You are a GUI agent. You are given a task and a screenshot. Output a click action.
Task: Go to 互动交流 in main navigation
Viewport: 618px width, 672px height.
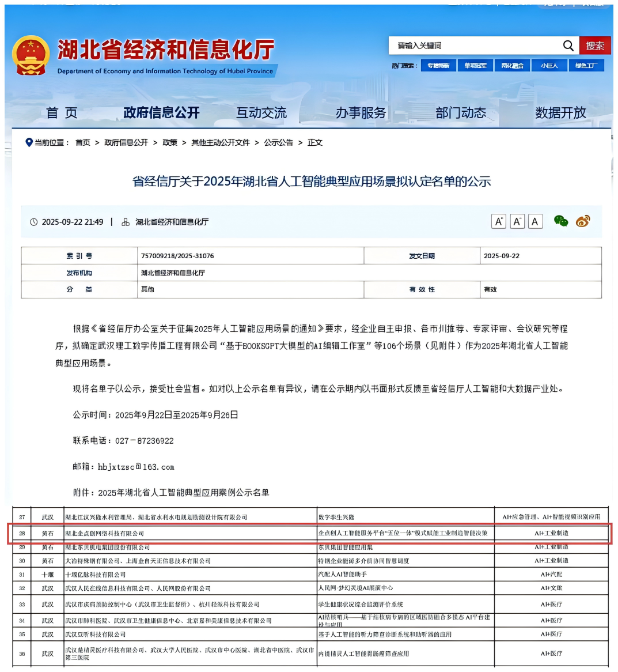click(261, 112)
